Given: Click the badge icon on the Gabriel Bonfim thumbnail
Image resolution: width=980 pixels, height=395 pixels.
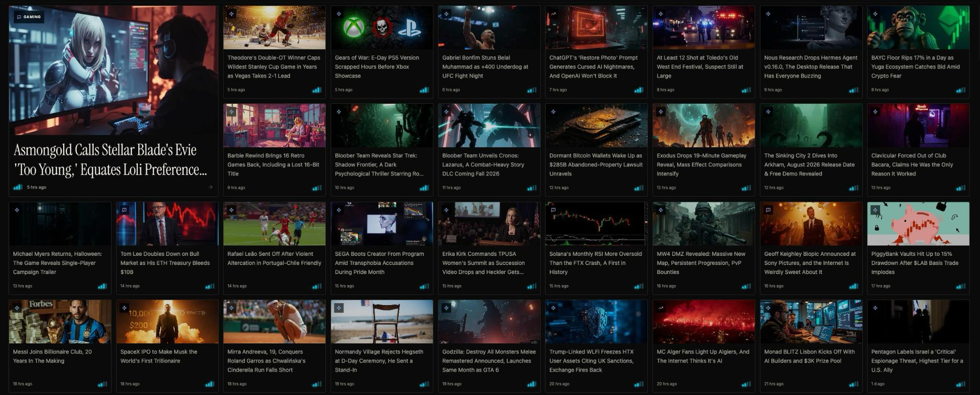Looking at the screenshot, I should coord(446,14).
